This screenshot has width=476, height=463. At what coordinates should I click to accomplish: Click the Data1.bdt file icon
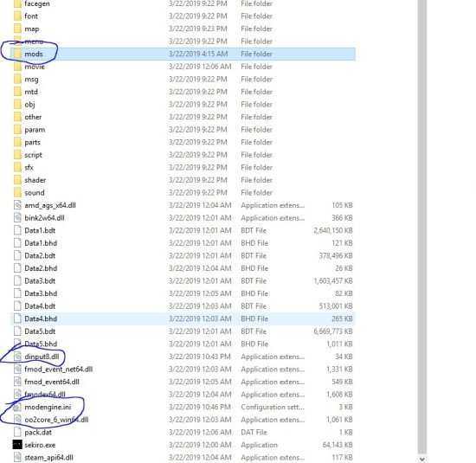pos(17,230)
